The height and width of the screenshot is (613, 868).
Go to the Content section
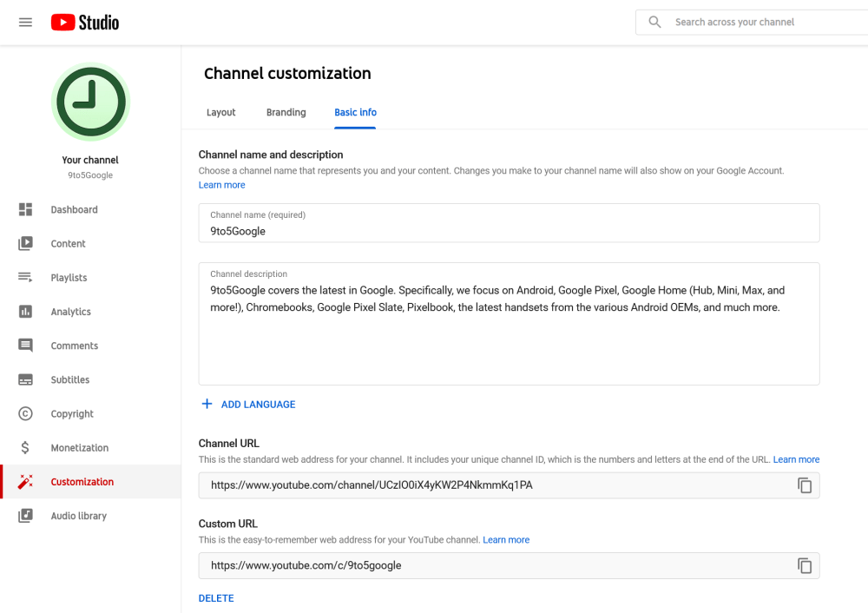point(68,244)
